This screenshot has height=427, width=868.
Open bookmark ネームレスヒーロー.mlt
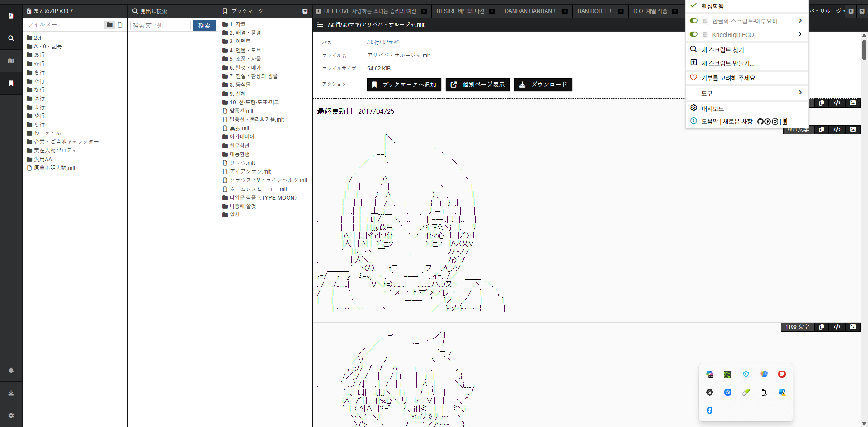255,189
